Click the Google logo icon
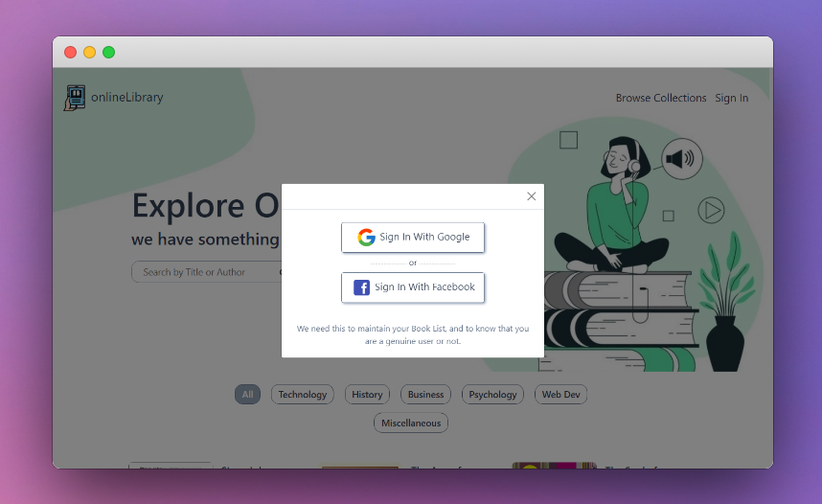822x504 pixels. coord(366,237)
